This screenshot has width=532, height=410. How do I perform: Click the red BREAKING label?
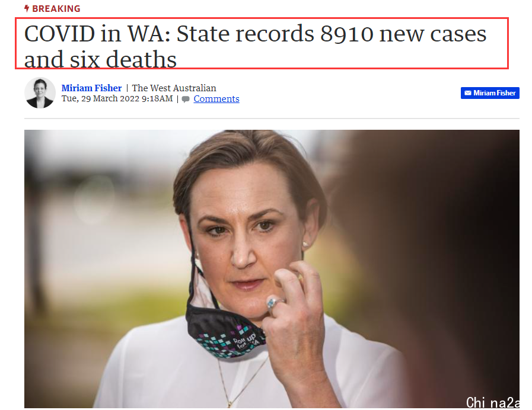click(56, 9)
